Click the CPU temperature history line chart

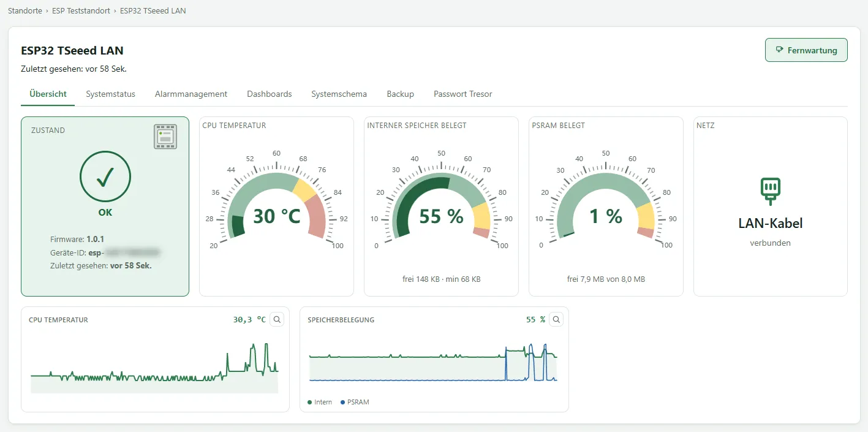click(x=154, y=368)
